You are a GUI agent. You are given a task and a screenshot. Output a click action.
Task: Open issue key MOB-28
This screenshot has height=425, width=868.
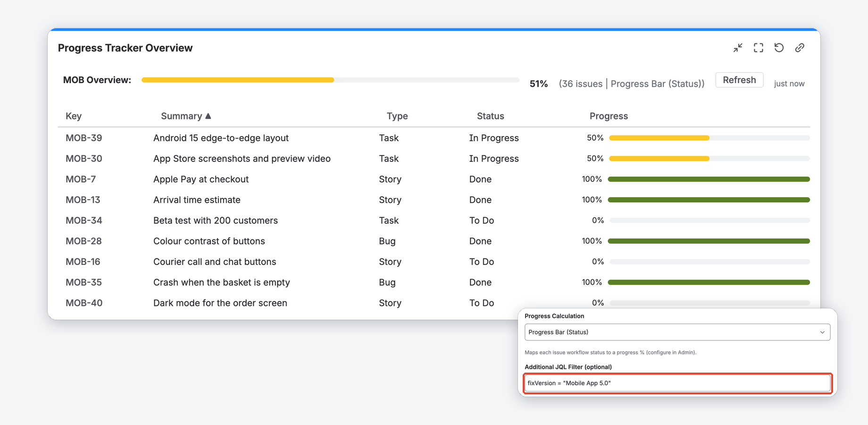click(83, 241)
